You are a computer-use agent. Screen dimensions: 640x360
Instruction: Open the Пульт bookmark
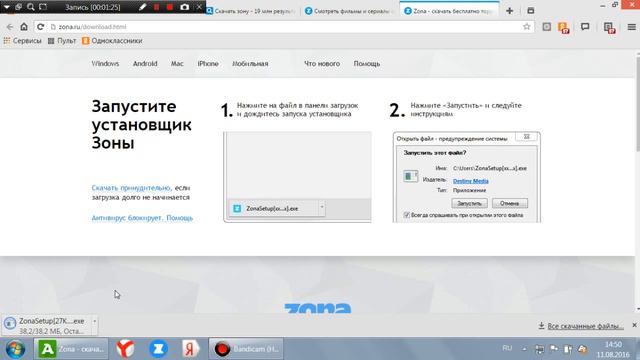[x=62, y=41]
